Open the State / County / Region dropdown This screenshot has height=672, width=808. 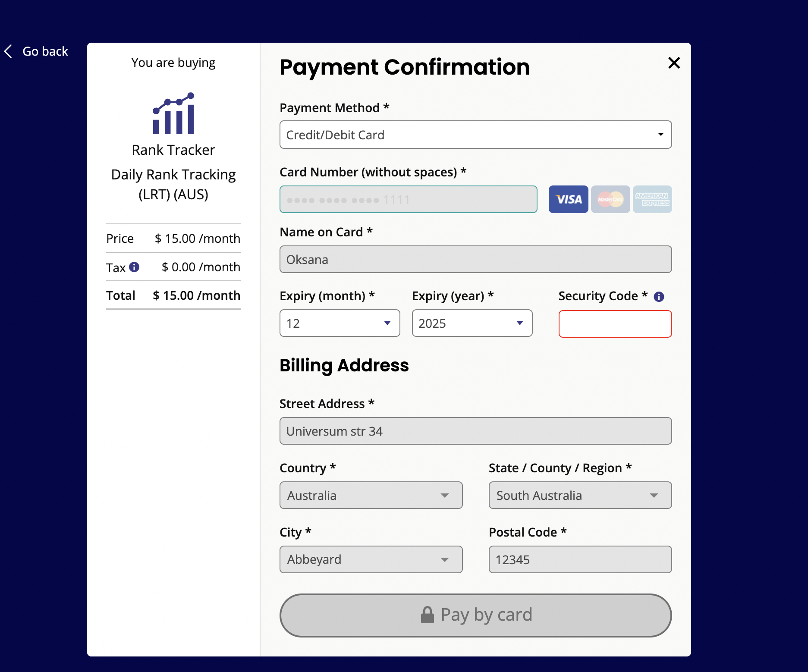(580, 495)
